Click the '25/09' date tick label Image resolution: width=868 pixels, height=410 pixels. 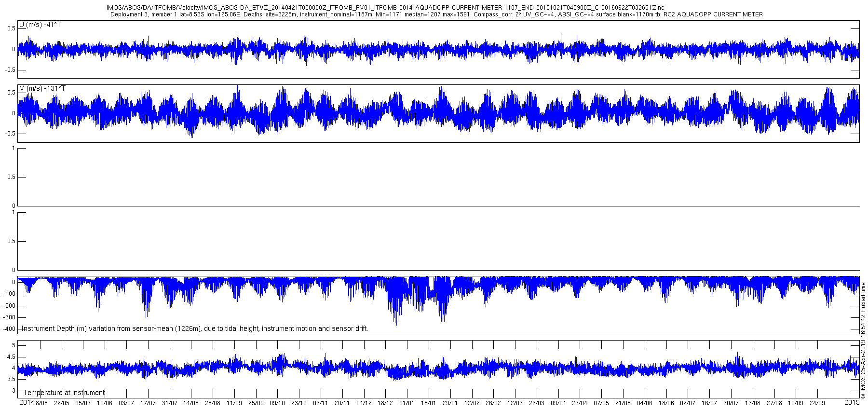[256, 403]
